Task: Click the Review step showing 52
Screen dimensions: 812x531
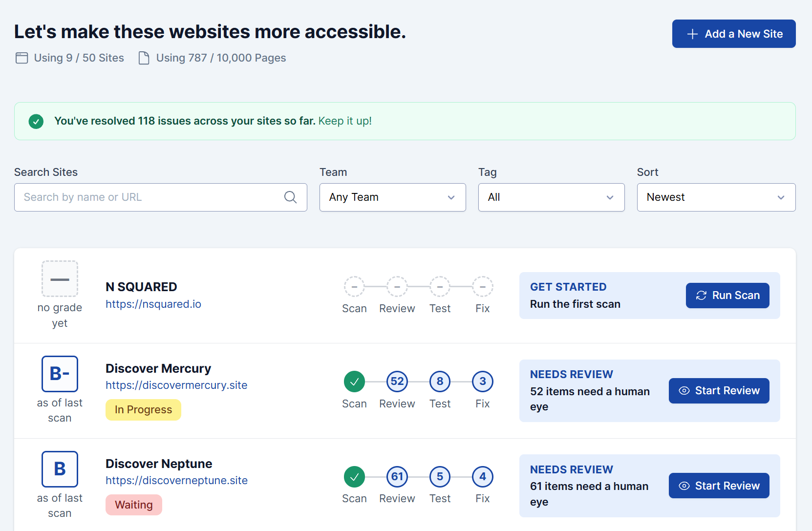Action: coord(397,382)
